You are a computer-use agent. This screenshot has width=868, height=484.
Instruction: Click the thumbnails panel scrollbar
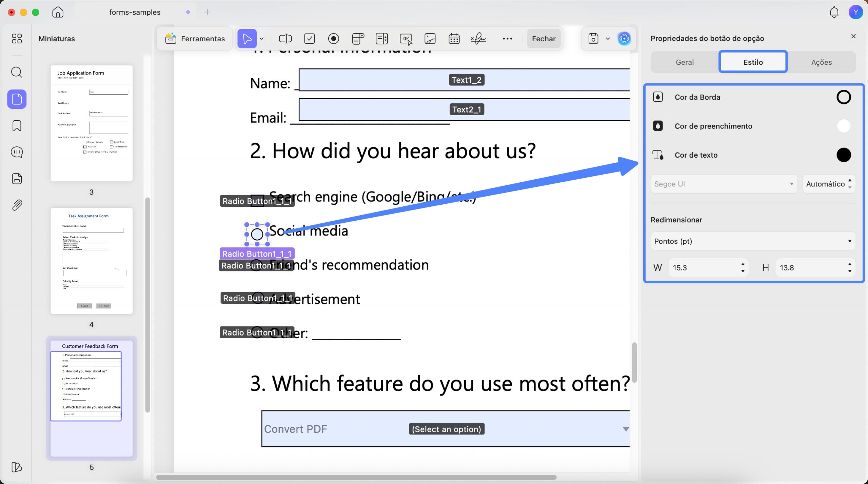(x=147, y=305)
